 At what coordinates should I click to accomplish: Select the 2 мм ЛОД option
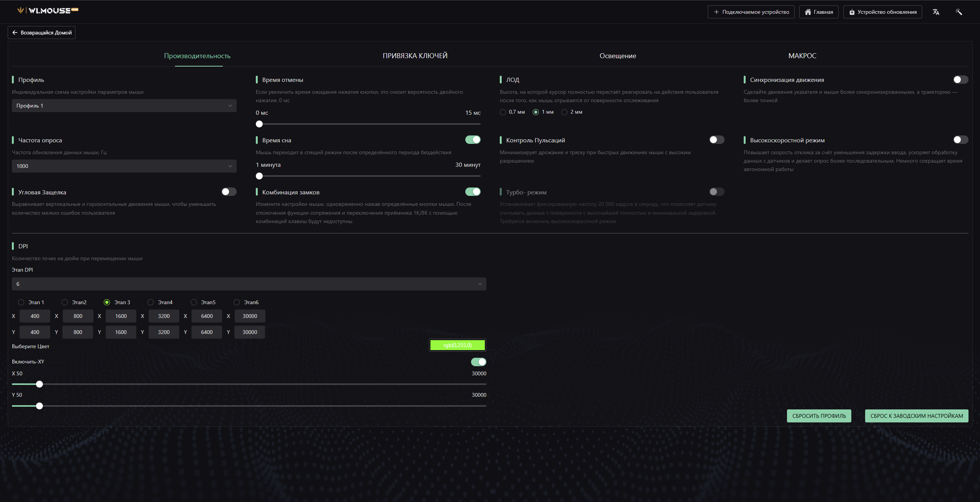[x=564, y=112]
